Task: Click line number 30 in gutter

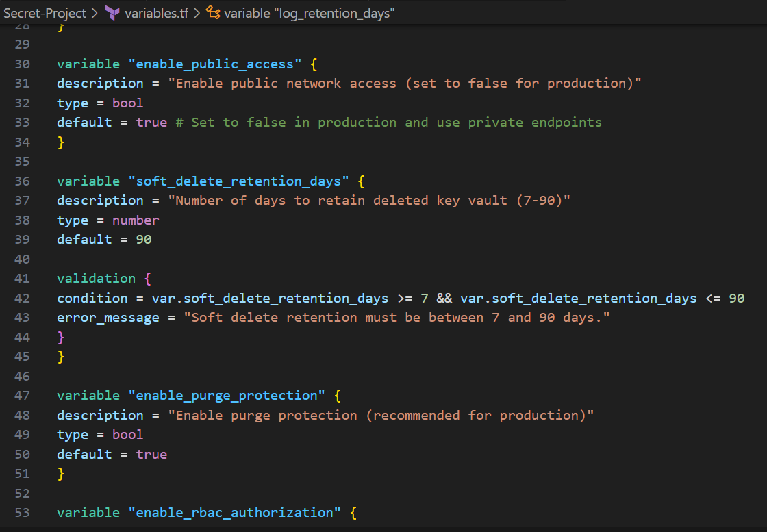Action: coord(23,64)
